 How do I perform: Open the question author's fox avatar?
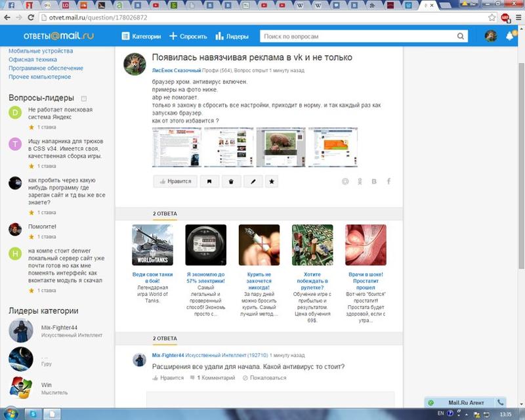(135, 64)
